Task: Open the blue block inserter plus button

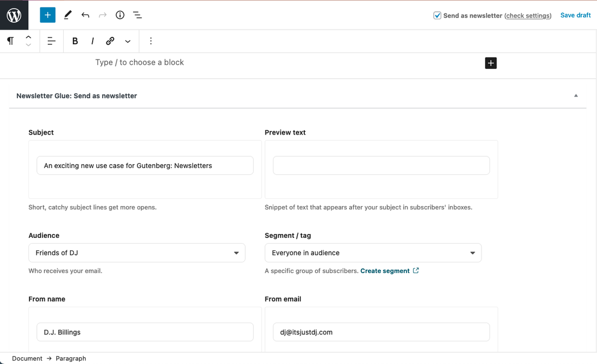Action: click(x=48, y=15)
